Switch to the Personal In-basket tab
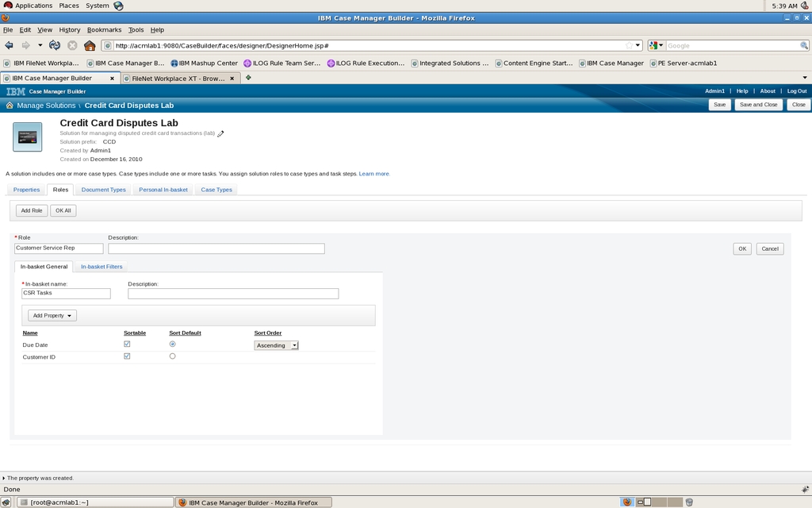Image resolution: width=812 pixels, height=508 pixels. point(163,190)
